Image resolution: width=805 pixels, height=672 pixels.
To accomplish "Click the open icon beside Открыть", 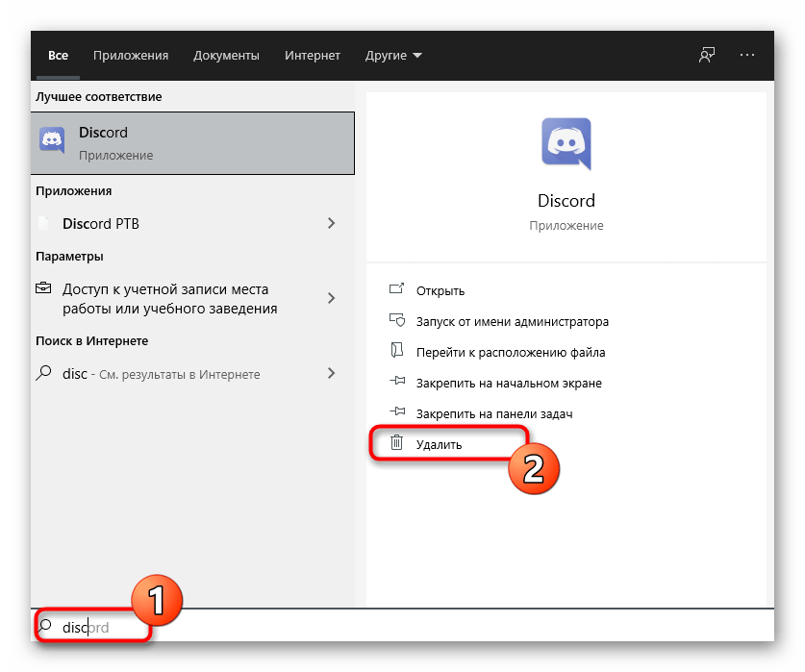I will pyautogui.click(x=396, y=290).
